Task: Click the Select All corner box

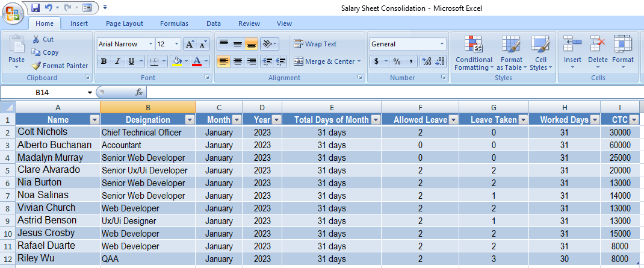Action: coord(8,108)
